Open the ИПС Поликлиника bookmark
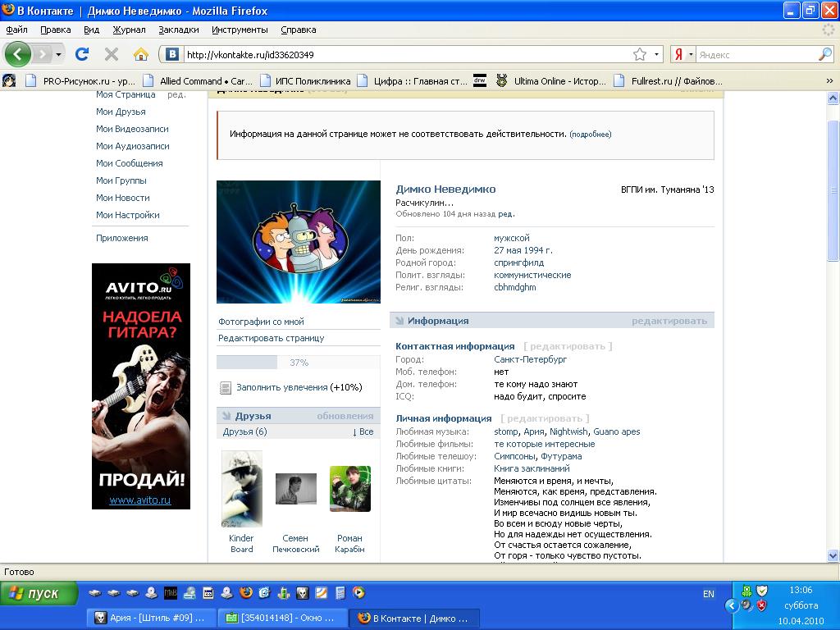 [305, 81]
